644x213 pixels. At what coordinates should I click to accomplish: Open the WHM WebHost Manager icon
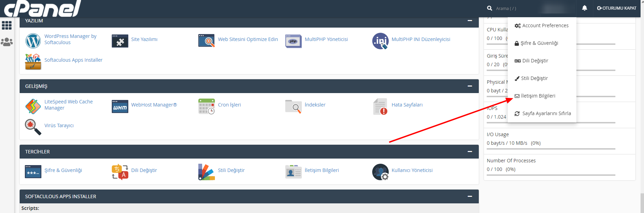tap(120, 106)
